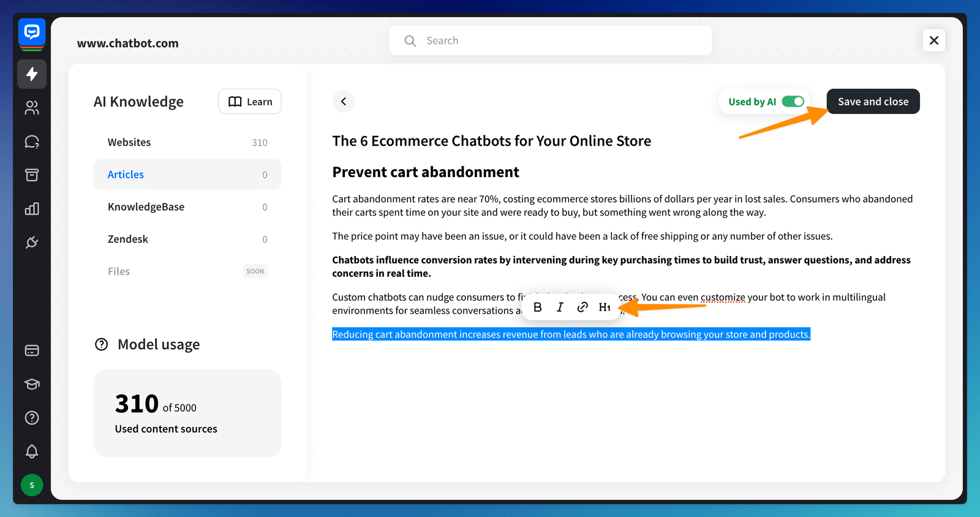Insert a link on selected text
Viewport: 980px width, 517px height.
(582, 307)
